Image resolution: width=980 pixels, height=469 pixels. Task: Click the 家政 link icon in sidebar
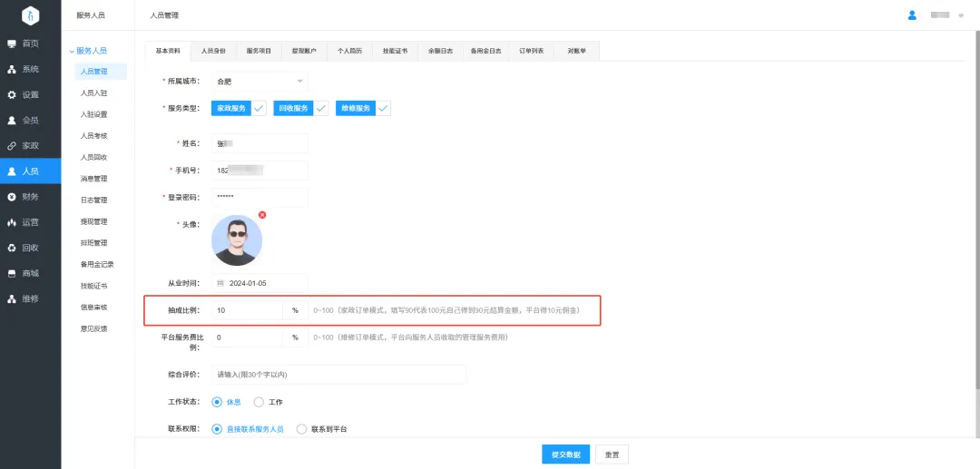(x=12, y=145)
